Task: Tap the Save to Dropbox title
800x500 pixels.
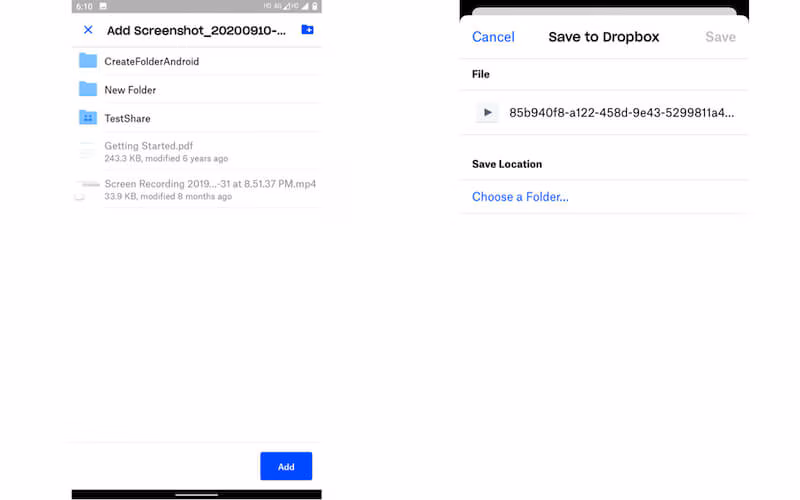Action: pos(604,37)
